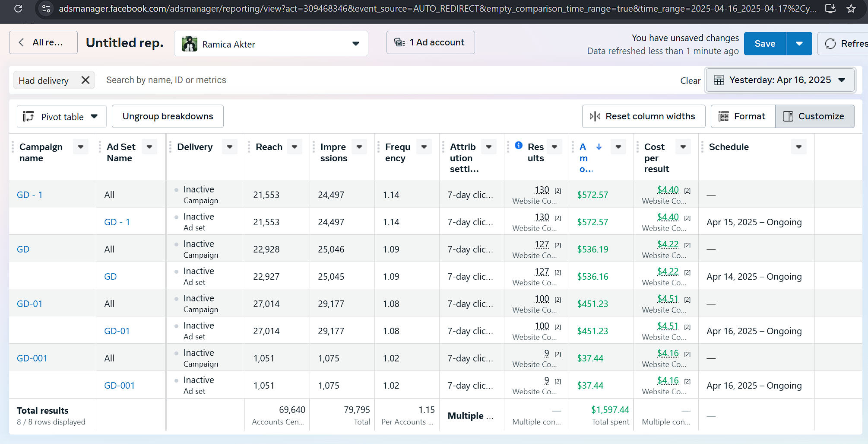The width and height of the screenshot is (868, 444).
Task: Reload the page with browser refresh icon
Action: (x=18, y=9)
